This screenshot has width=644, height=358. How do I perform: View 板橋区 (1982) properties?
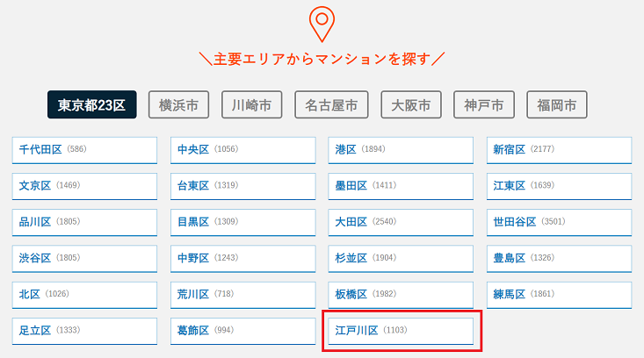coord(401,295)
